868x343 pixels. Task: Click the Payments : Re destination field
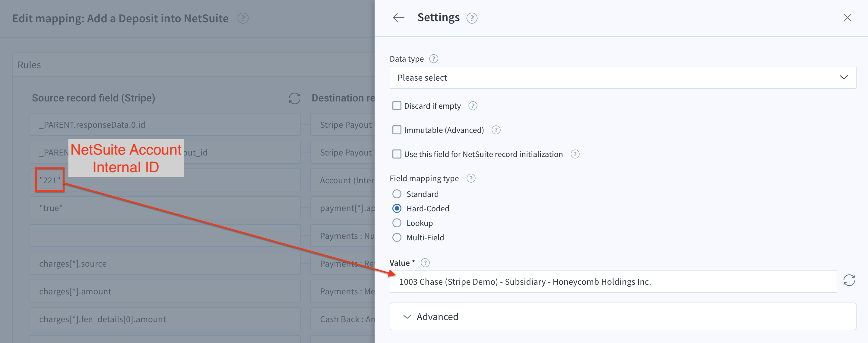point(343,263)
